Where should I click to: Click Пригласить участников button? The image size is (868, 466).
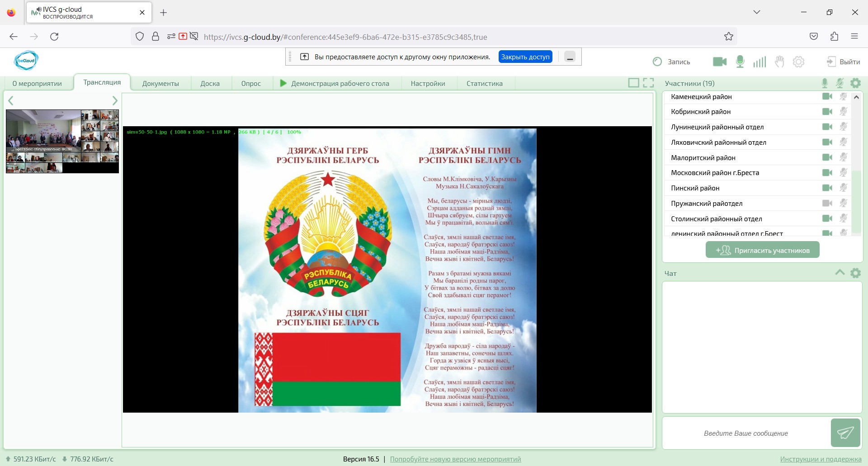click(762, 250)
